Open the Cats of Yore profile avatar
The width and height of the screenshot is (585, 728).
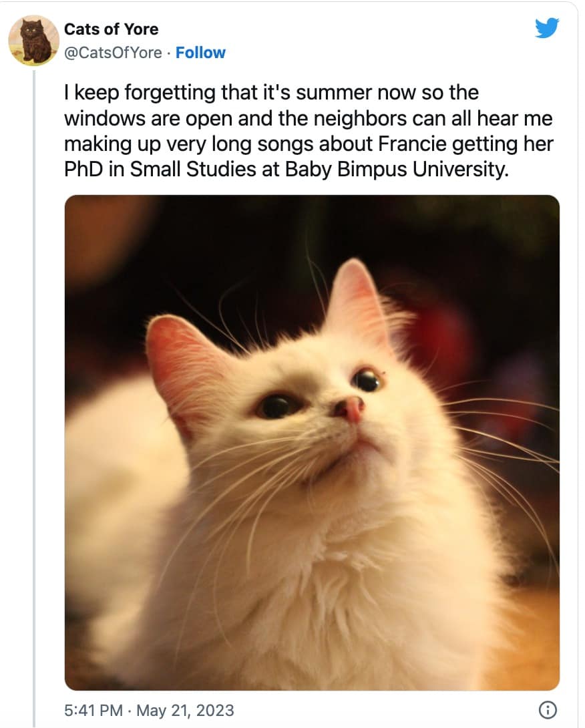click(33, 41)
